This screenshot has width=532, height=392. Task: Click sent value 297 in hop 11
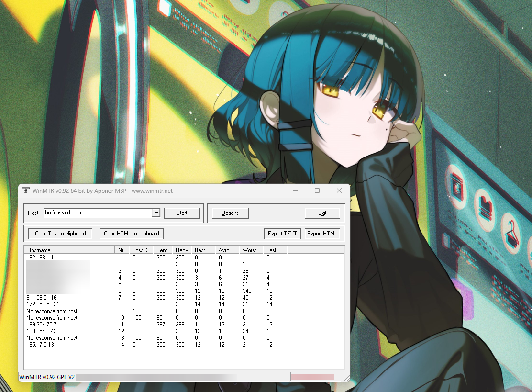coord(161,325)
